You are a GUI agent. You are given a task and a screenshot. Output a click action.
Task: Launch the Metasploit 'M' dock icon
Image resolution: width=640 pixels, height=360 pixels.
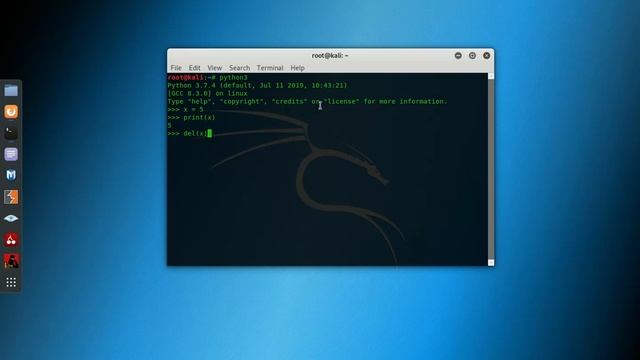11,176
